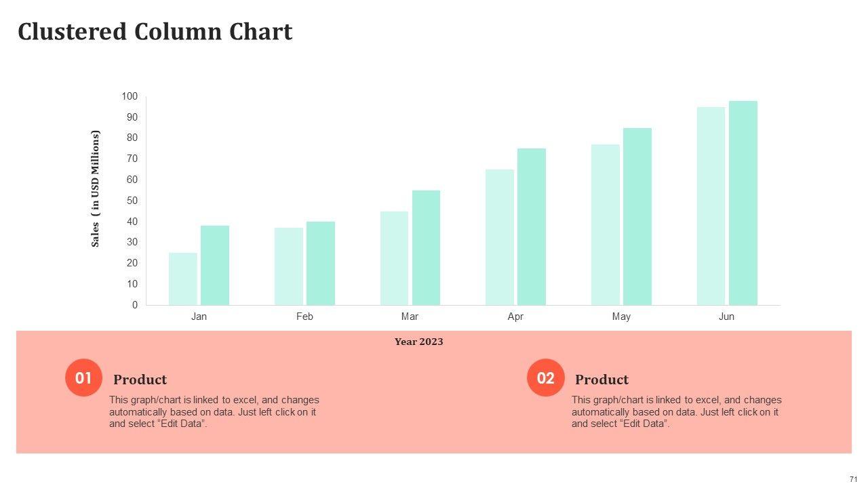Viewport: 868px width, 488px height.
Task: Click the light Mar column
Action: pos(394,258)
